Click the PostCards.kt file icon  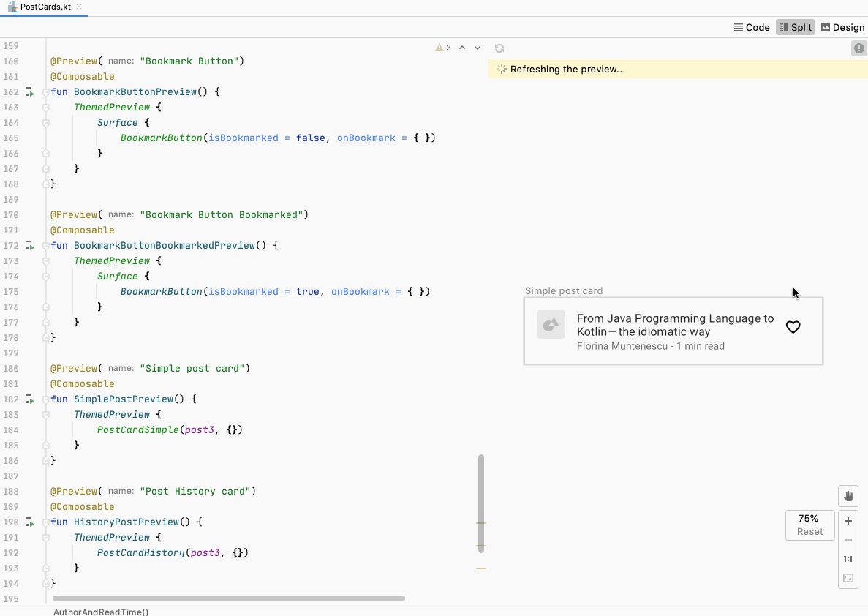[12, 7]
